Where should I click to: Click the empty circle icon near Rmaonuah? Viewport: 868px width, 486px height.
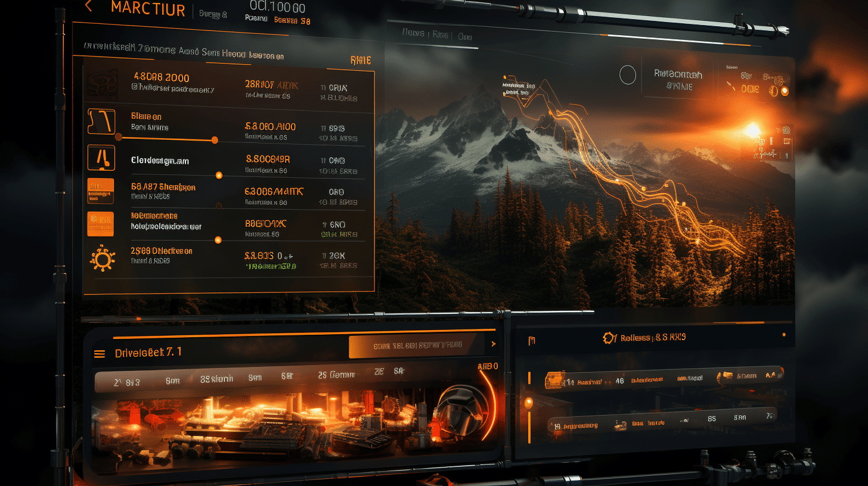(x=628, y=75)
